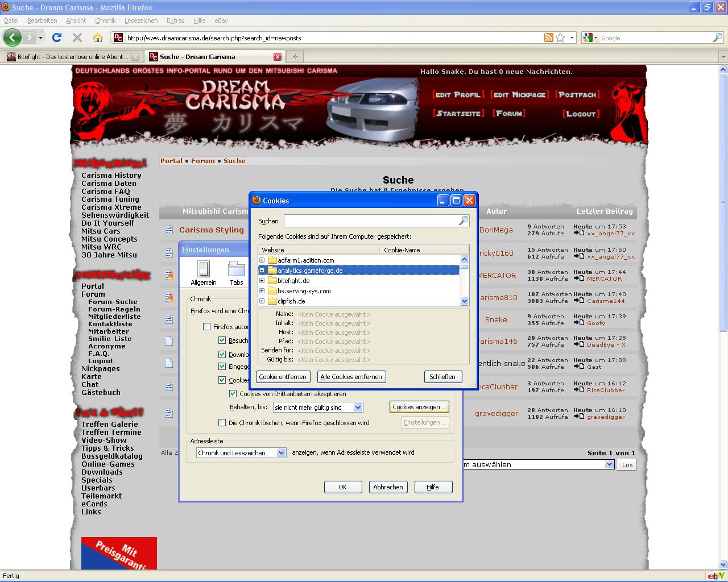Toggle the Besuchte Seiten checkbox
This screenshot has height=582, width=728.
[222, 340]
